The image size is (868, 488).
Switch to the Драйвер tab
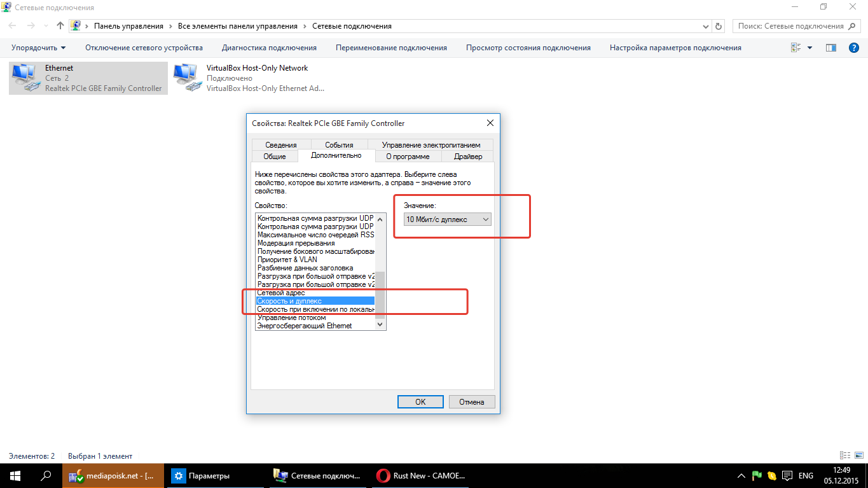[468, 157]
